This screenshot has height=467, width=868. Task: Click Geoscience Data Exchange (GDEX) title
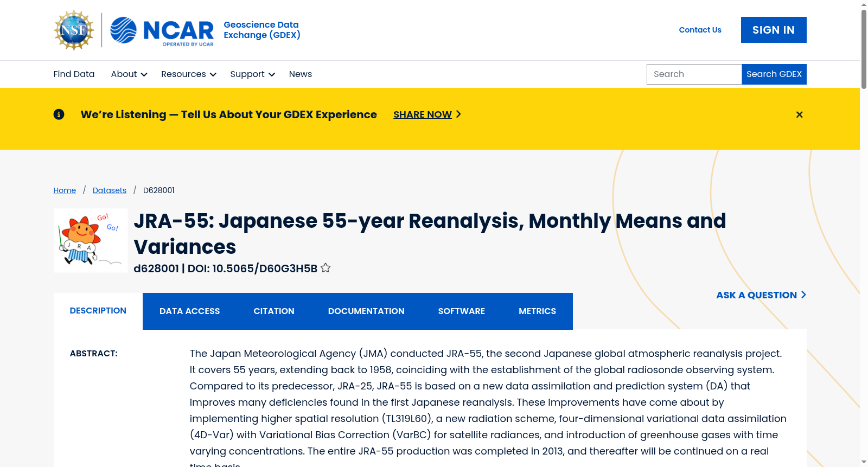pos(262,30)
